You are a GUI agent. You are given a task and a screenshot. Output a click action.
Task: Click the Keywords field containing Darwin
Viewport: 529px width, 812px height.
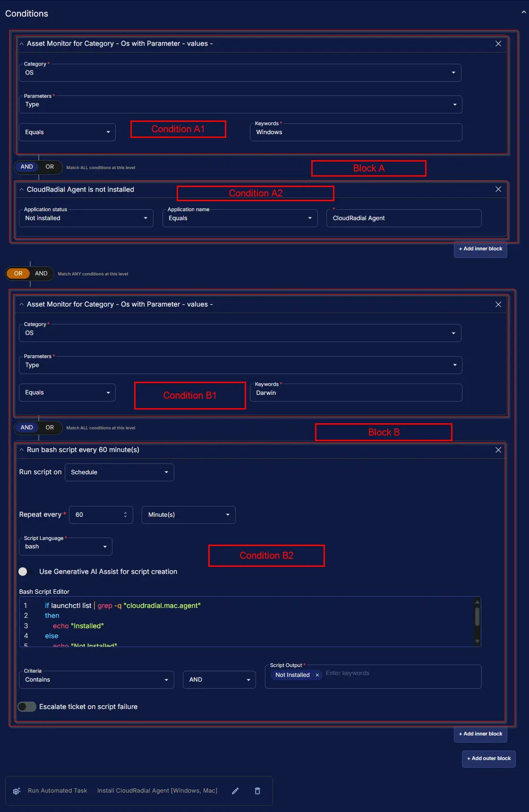(x=356, y=393)
